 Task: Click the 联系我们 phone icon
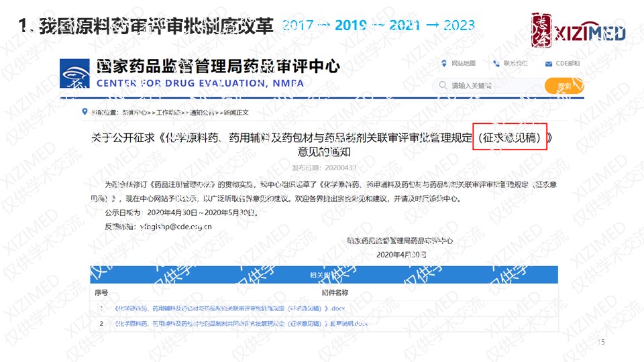pyautogui.click(x=496, y=63)
